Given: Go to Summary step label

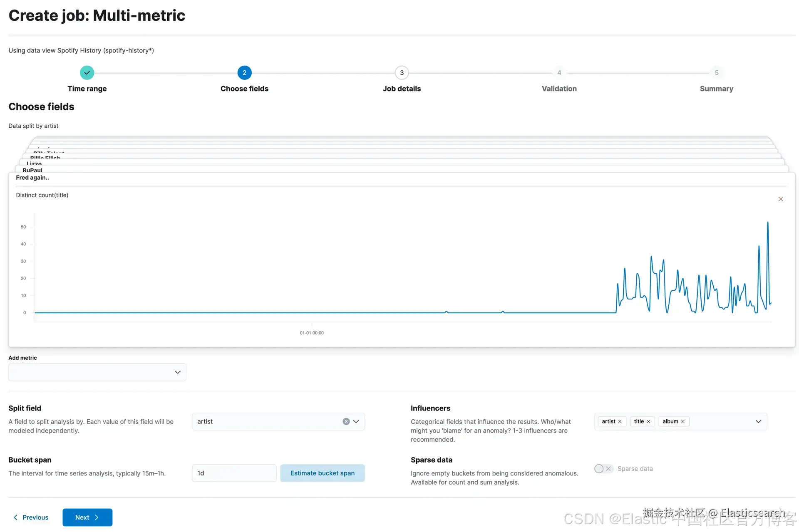Looking at the screenshot, I should click(x=716, y=89).
